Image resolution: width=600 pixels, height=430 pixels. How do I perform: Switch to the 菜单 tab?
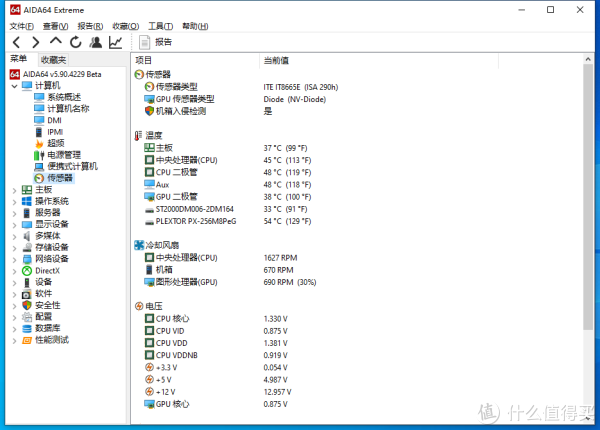click(19, 59)
